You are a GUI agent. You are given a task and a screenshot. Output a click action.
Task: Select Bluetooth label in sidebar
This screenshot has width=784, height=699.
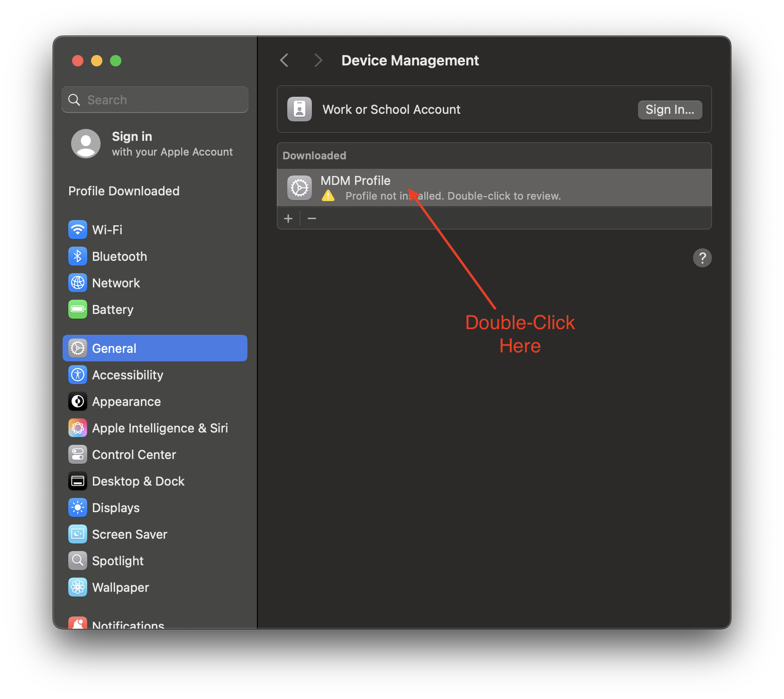[x=119, y=257]
